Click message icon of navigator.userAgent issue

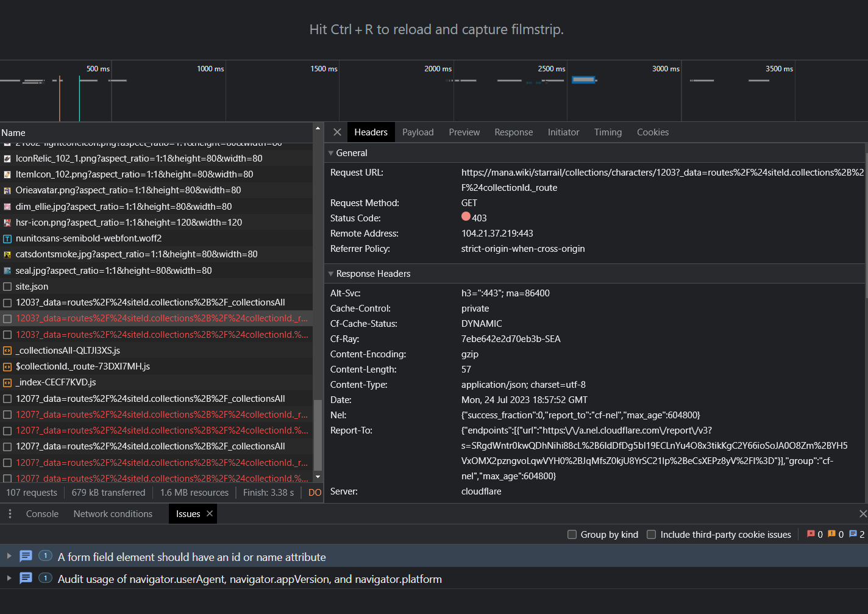[x=26, y=578]
